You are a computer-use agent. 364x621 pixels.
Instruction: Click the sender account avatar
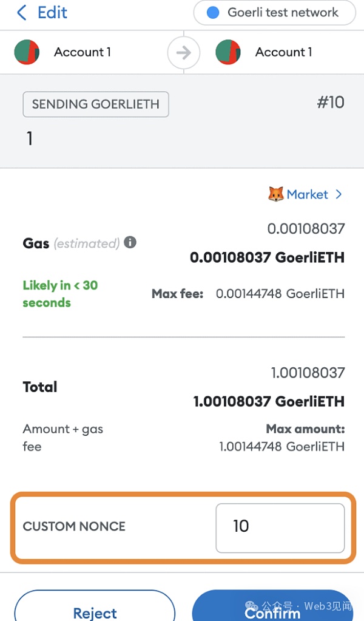[x=27, y=53]
